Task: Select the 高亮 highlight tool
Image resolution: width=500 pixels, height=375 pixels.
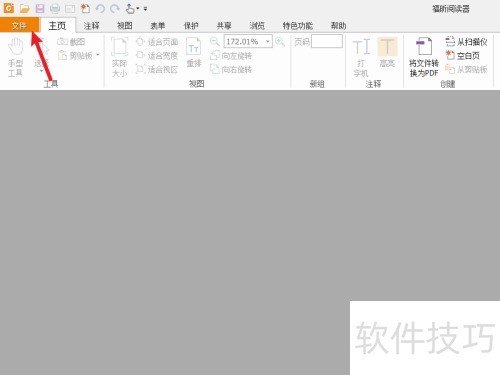Action: pos(387,53)
